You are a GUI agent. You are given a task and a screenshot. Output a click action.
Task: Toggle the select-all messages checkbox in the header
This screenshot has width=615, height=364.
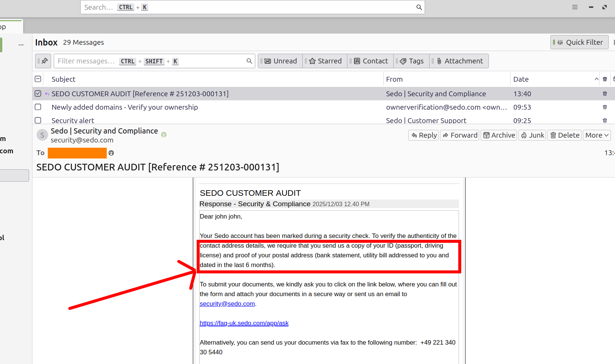pyautogui.click(x=38, y=79)
